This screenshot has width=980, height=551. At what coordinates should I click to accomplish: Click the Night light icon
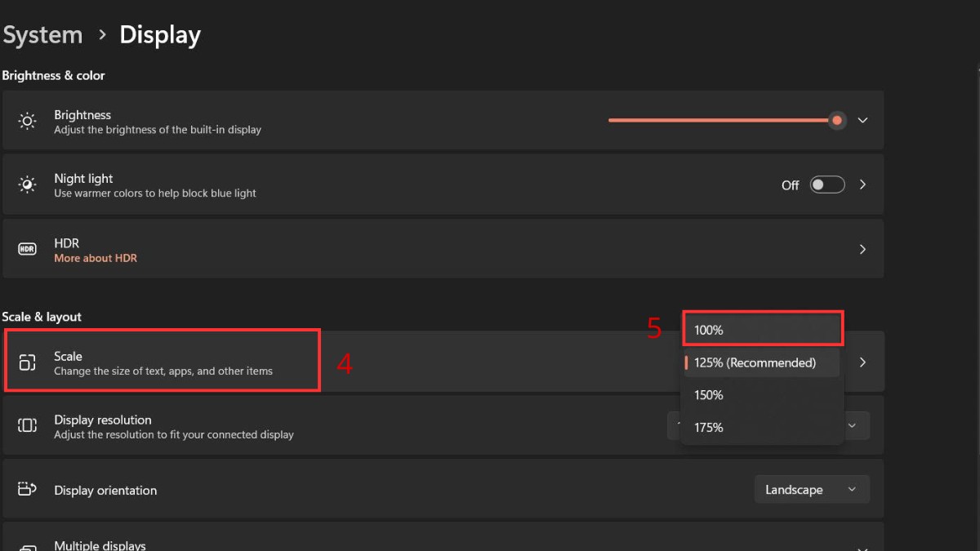tap(27, 184)
